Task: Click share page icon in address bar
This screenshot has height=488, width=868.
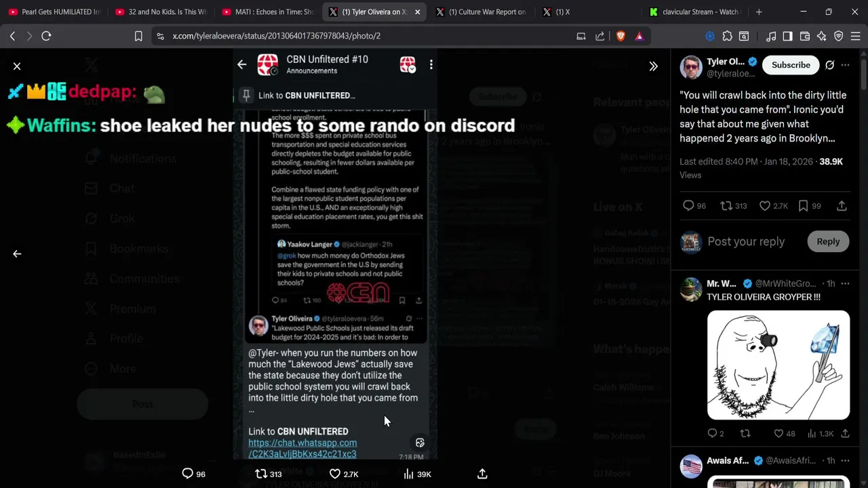Action: (x=600, y=36)
